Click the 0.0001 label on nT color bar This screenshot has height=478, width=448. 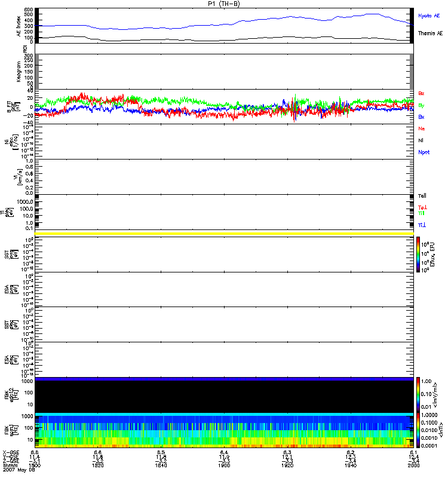(429, 446)
